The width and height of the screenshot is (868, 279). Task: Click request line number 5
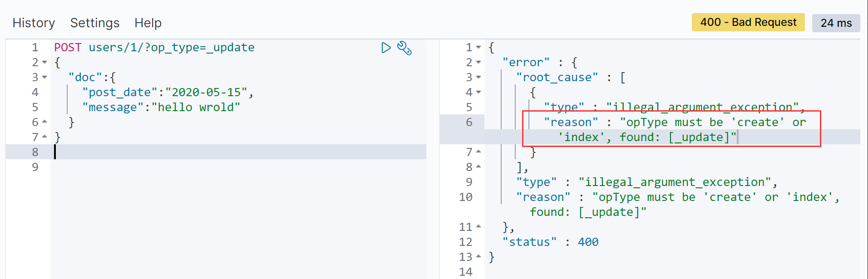(35, 107)
